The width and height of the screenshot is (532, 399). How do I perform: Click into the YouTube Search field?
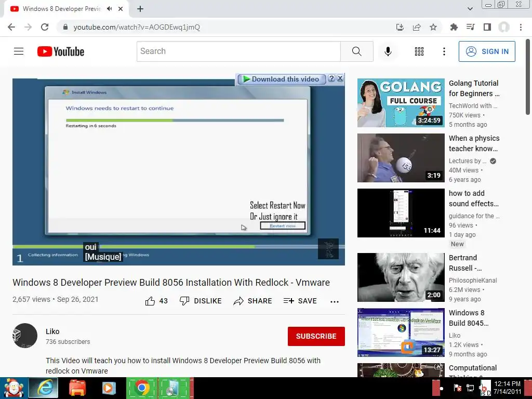coord(238,51)
